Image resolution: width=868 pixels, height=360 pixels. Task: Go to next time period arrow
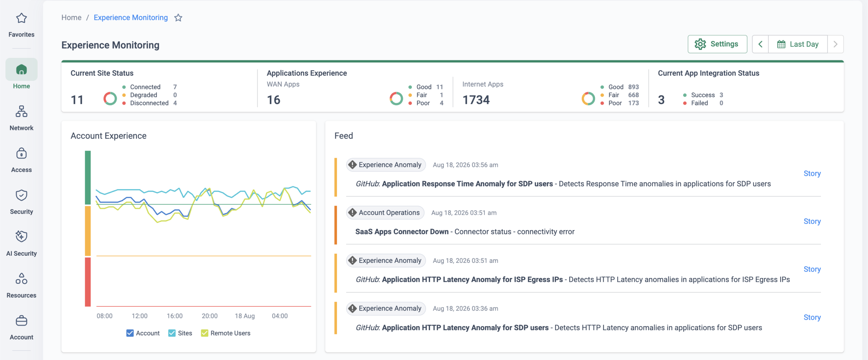[835, 44]
